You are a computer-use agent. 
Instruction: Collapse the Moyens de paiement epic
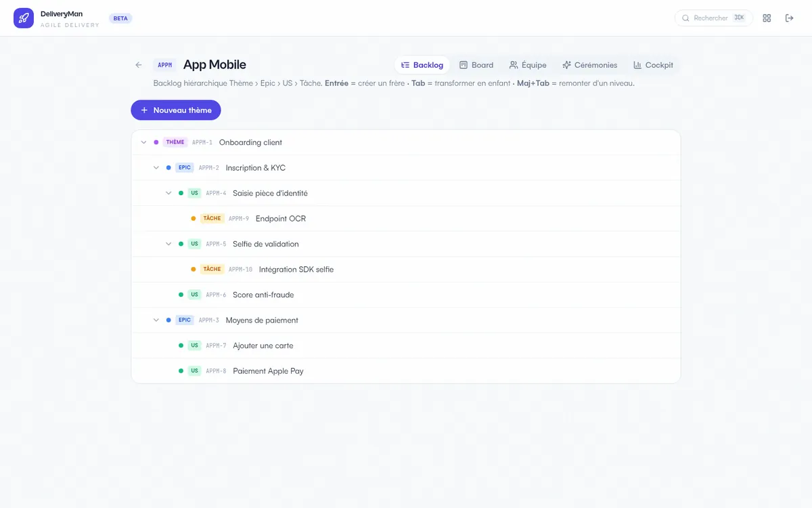click(x=156, y=320)
